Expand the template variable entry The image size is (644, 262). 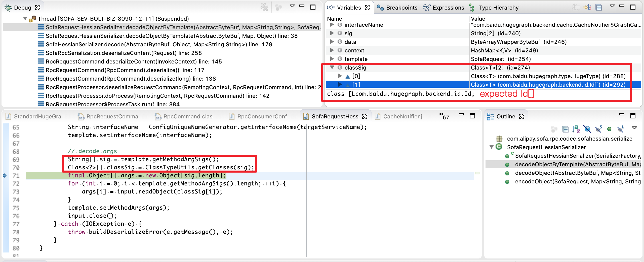pos(332,59)
